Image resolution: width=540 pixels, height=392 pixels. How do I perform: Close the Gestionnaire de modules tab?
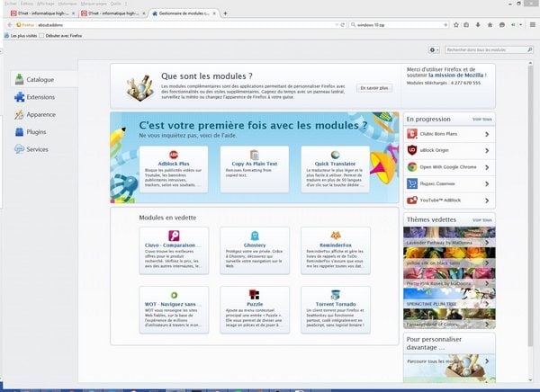[214, 13]
